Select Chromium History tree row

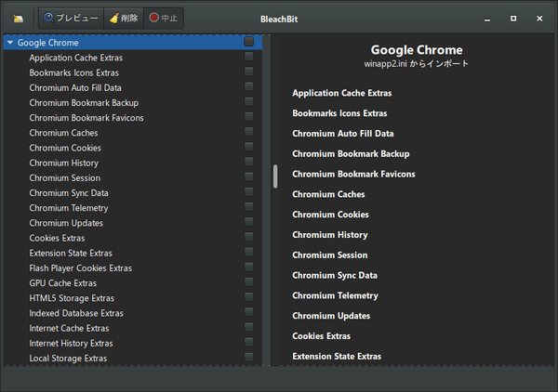133,163
